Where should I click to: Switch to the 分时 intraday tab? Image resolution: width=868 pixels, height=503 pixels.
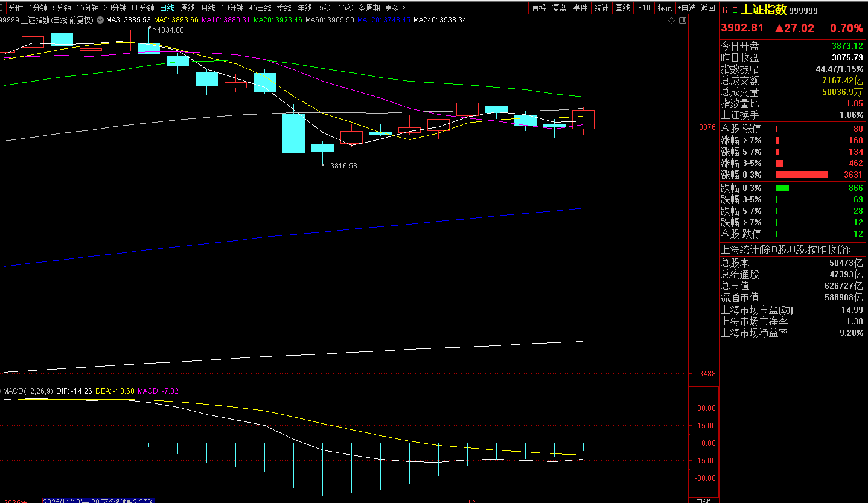(x=16, y=8)
